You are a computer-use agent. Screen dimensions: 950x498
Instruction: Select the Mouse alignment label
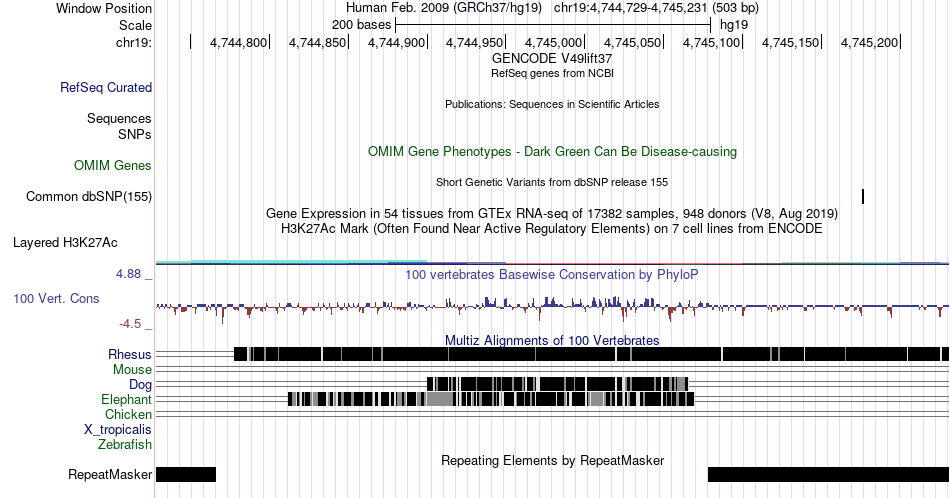(132, 370)
